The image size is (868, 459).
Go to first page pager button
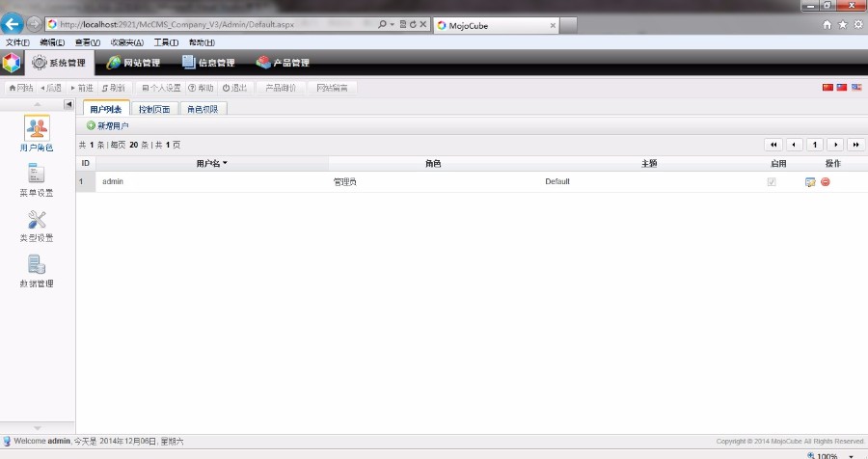(x=773, y=145)
